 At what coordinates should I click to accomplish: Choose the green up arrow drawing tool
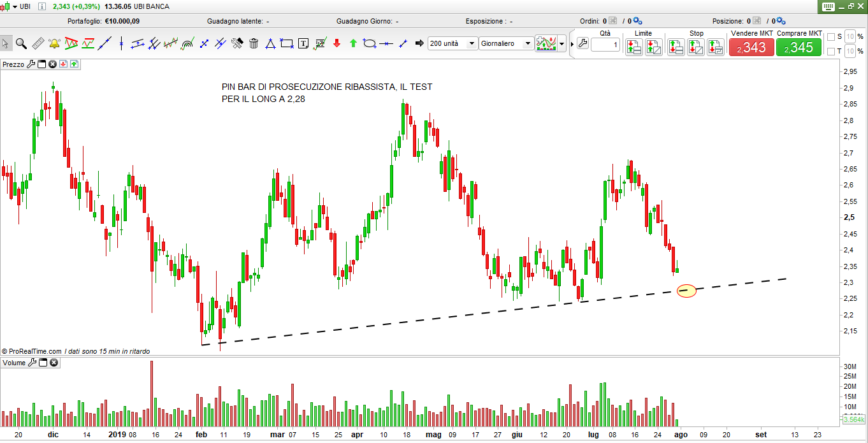pos(353,43)
